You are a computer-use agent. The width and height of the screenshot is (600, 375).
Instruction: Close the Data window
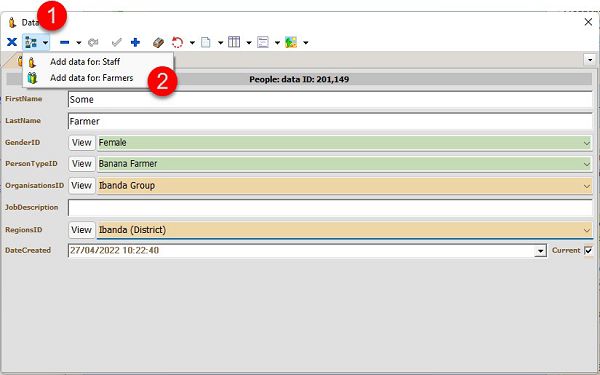click(x=588, y=22)
